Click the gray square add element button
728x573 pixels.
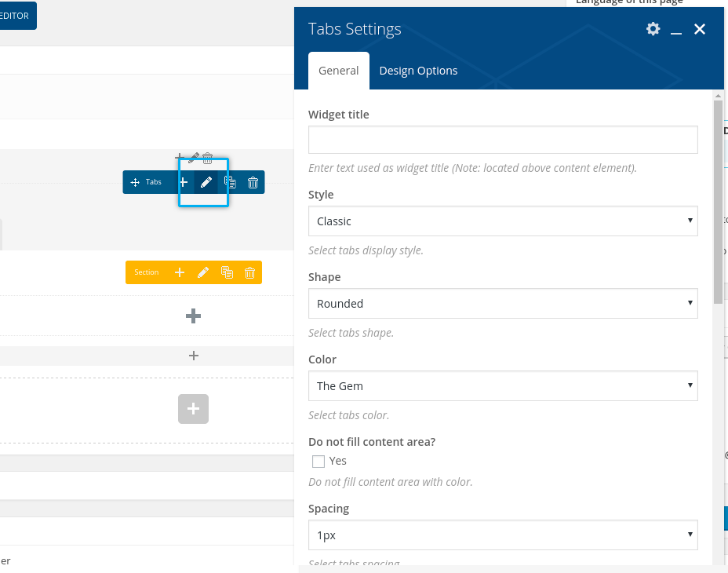point(194,409)
